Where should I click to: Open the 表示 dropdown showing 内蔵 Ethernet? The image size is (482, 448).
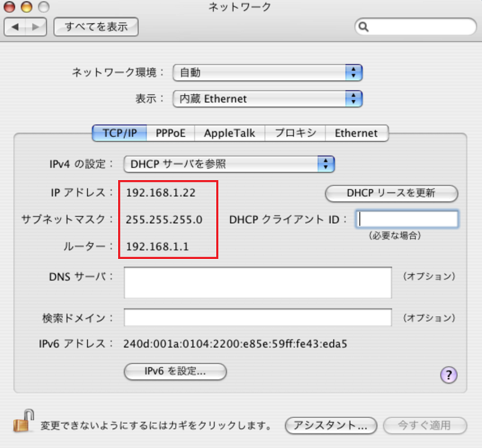[x=268, y=99]
